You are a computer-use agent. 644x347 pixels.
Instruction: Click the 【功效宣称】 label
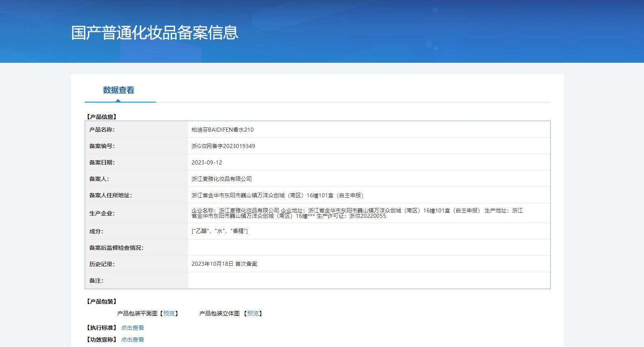pos(101,340)
